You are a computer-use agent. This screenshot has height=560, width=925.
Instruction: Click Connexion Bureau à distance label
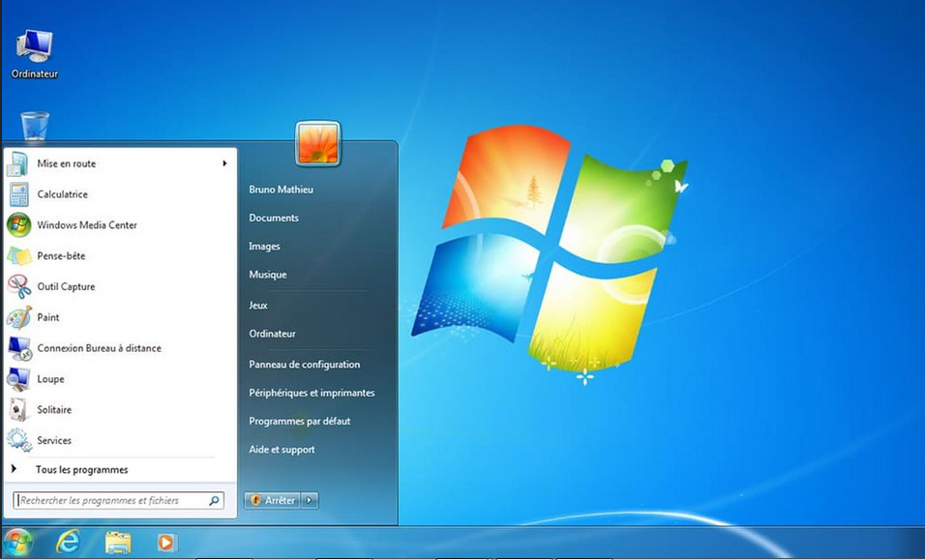(x=99, y=348)
